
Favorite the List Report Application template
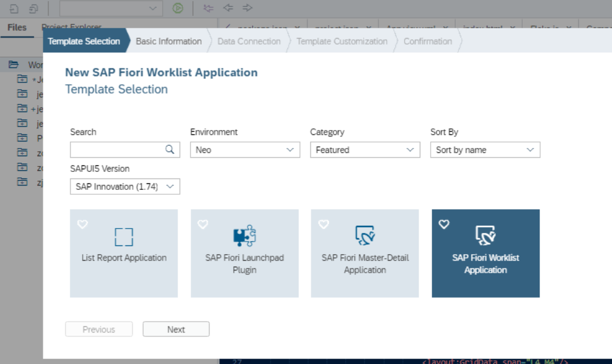tap(82, 224)
